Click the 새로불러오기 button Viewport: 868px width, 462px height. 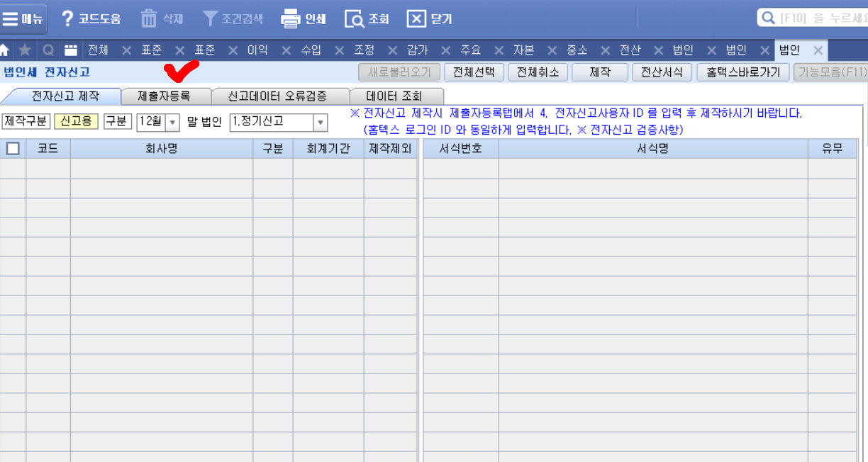[399, 72]
